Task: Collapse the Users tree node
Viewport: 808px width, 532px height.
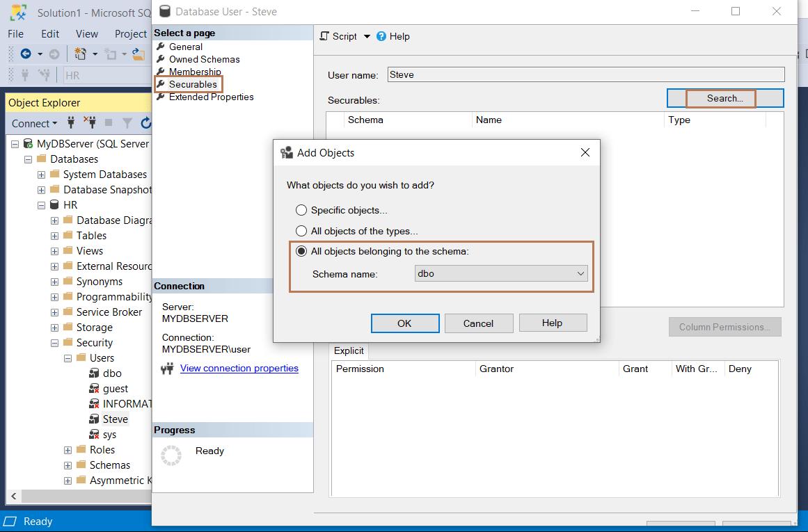Action: click(x=68, y=357)
